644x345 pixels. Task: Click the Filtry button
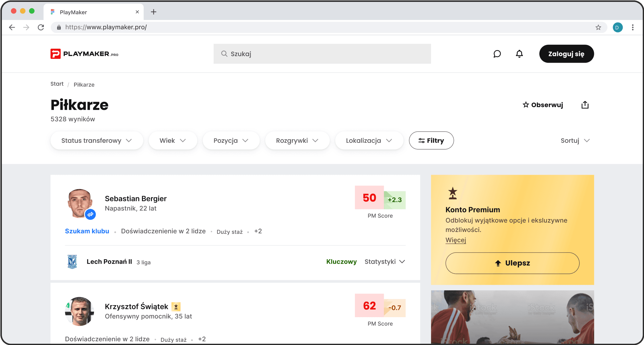coord(431,141)
